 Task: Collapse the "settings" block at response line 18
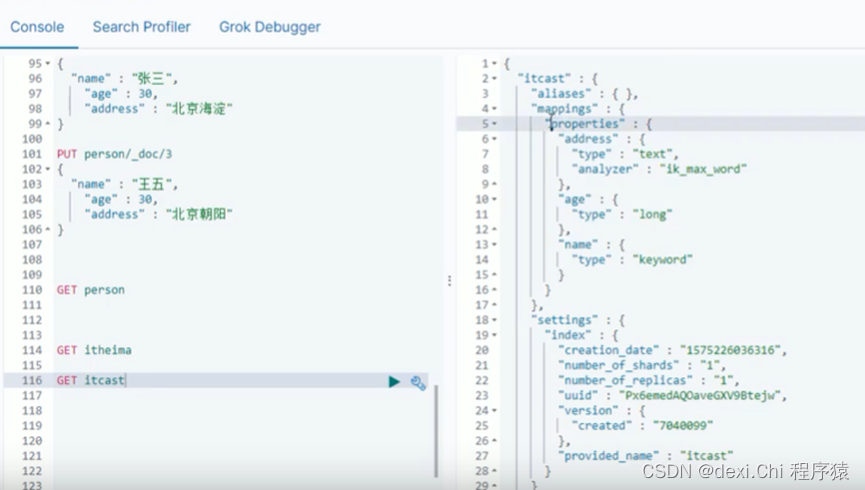tap(494, 320)
